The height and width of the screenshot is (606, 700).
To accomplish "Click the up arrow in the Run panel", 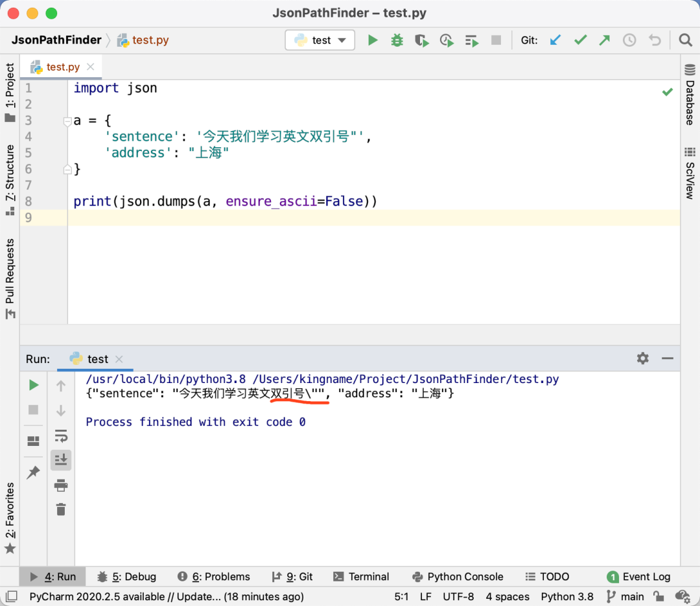I will [x=61, y=386].
